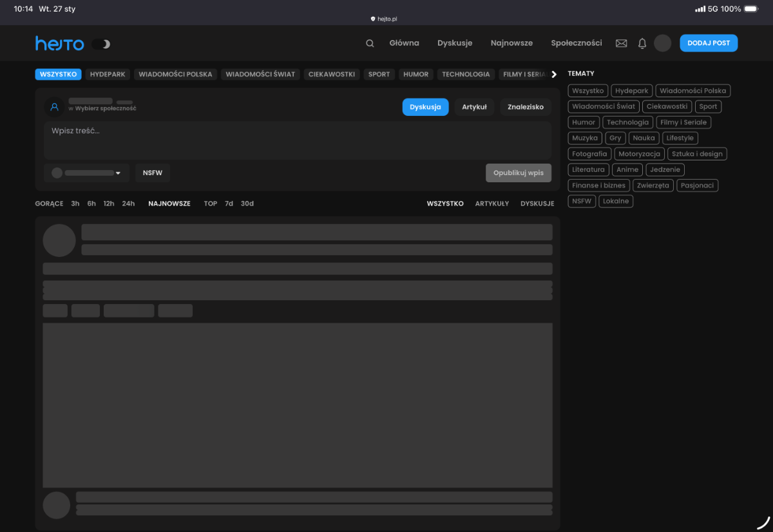Open the user profile avatar in header
Screen dimensions: 773x532
[x=662, y=43]
